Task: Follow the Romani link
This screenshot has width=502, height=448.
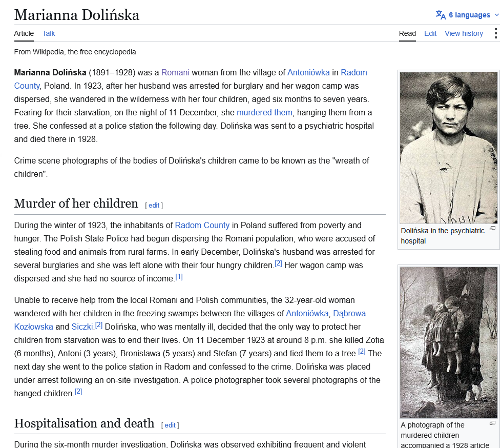Action: coord(175,72)
